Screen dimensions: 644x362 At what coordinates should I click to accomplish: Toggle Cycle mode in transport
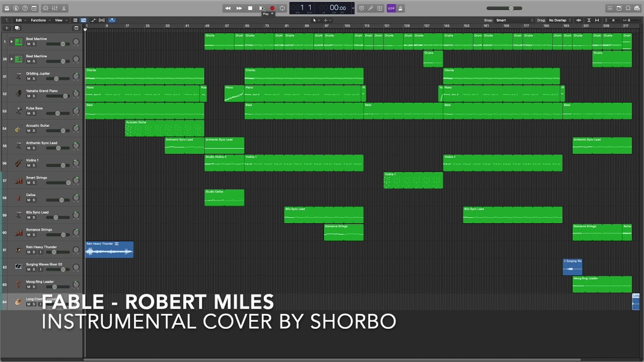tap(282, 8)
